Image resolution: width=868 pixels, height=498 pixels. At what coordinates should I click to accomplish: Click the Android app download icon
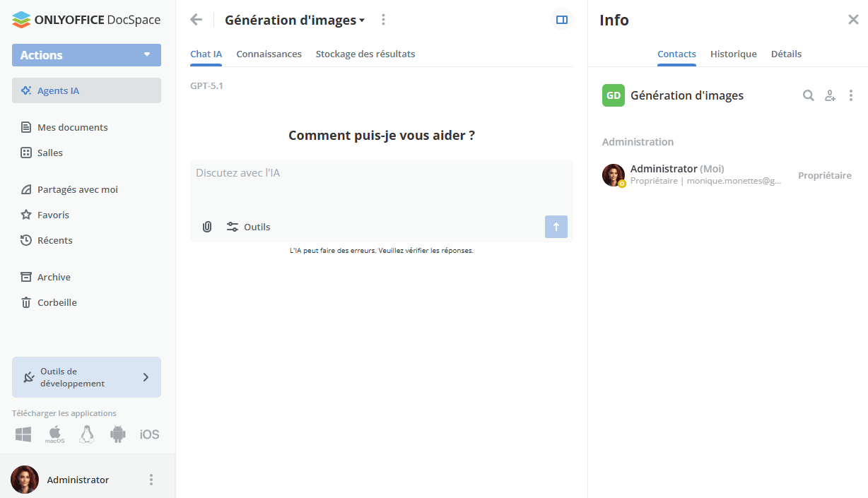pos(117,434)
